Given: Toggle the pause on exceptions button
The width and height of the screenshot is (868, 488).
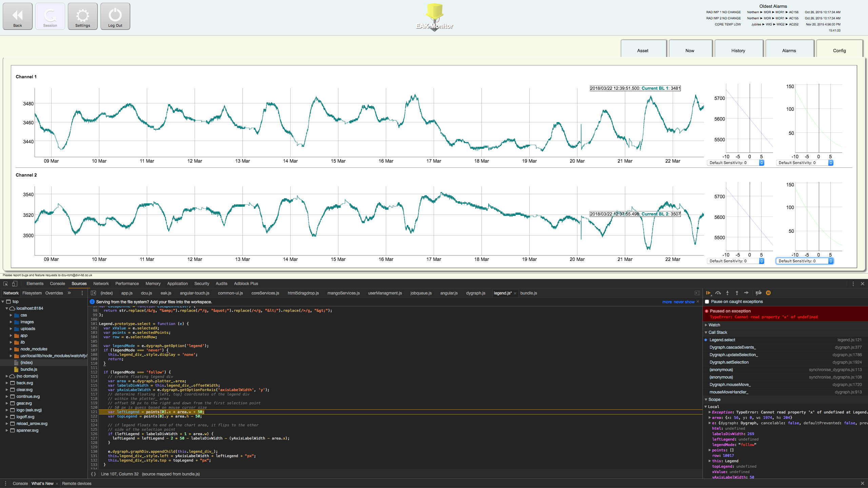Looking at the screenshot, I should pos(768,293).
